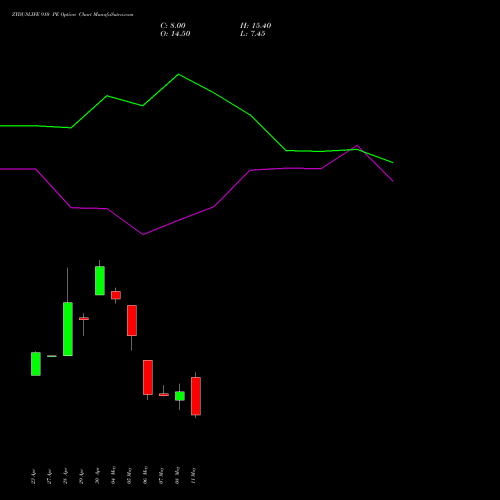
Task: Click the 08 May date label
Action: [x=177, y=475]
